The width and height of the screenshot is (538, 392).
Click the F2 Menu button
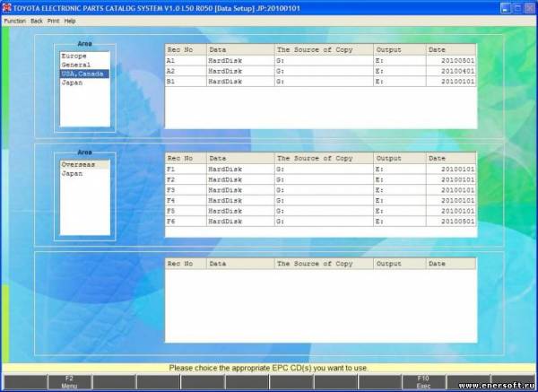click(x=70, y=382)
